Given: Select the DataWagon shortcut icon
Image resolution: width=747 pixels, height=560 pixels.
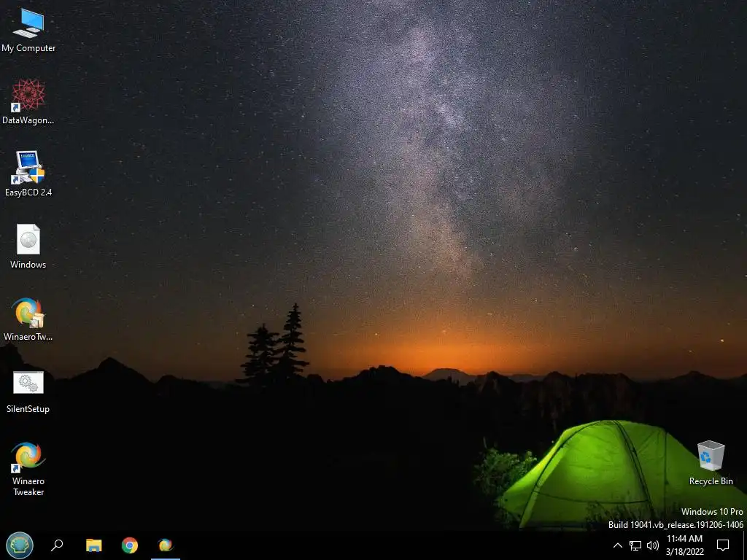Looking at the screenshot, I should tap(28, 102).
